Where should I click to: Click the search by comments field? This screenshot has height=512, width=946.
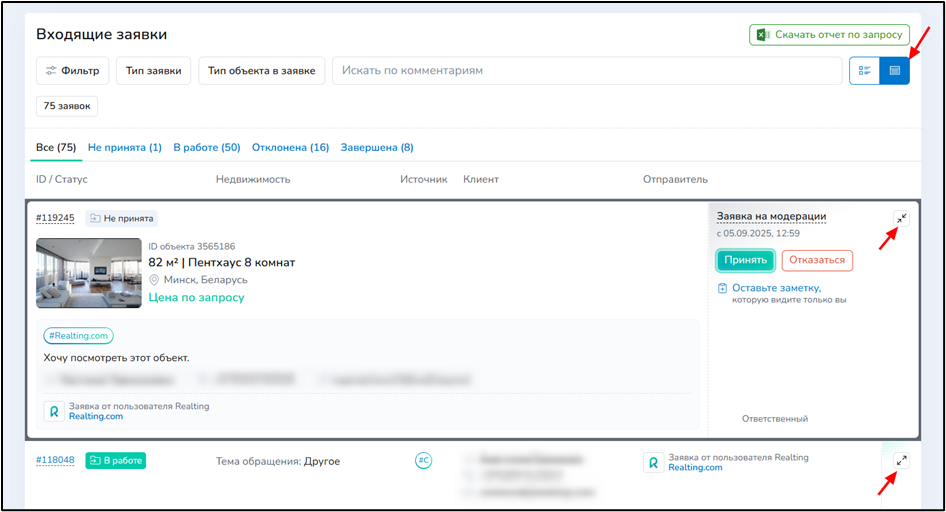point(586,71)
